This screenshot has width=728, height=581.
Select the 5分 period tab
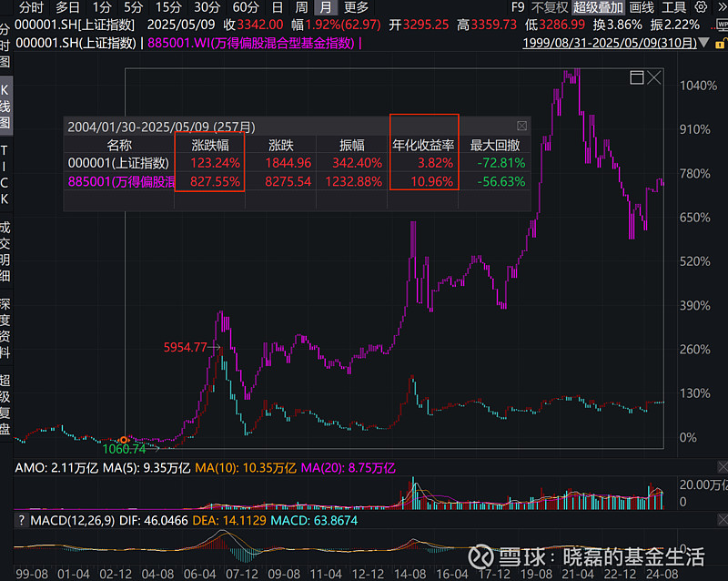(x=133, y=7)
